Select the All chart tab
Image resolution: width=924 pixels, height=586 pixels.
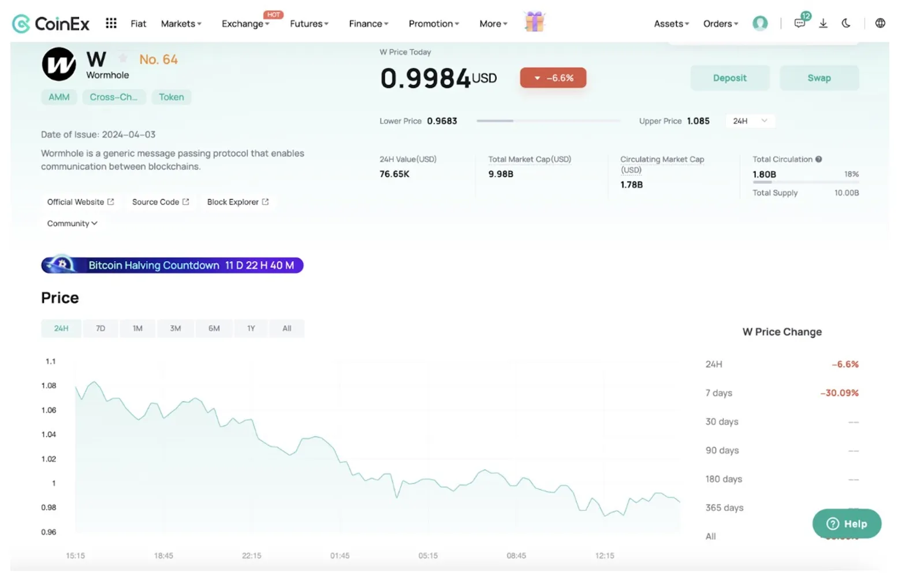287,328
